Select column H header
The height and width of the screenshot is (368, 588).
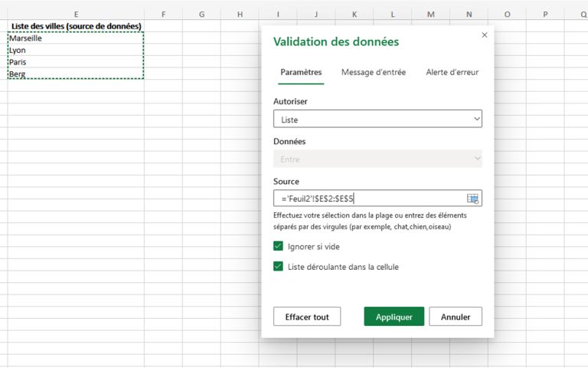click(240, 15)
